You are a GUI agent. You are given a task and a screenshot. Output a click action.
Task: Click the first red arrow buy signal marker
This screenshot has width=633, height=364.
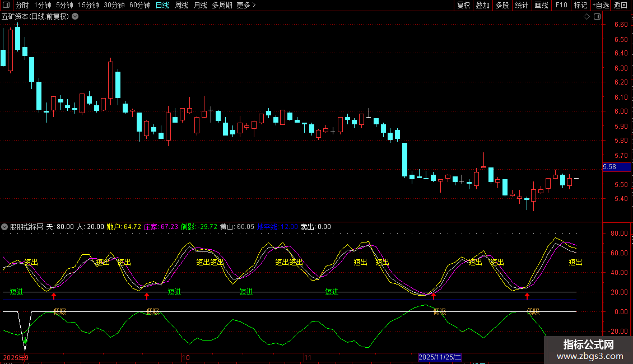click(x=54, y=296)
